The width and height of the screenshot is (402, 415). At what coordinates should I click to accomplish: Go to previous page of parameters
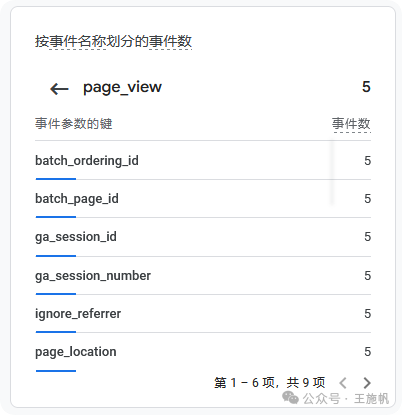(343, 383)
